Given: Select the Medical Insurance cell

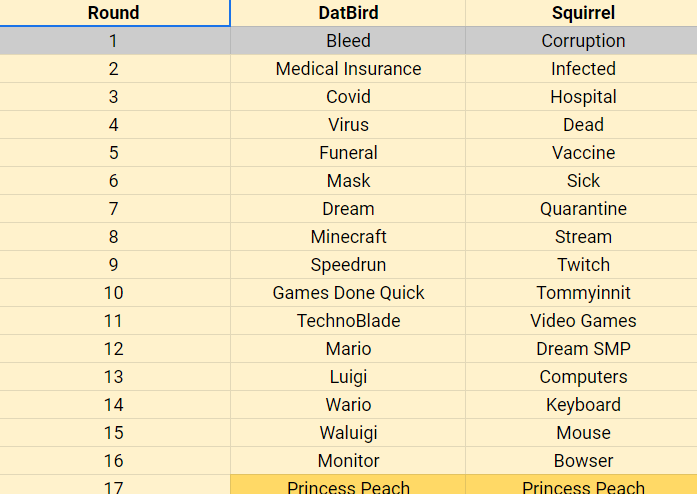Looking at the screenshot, I should (348, 68).
